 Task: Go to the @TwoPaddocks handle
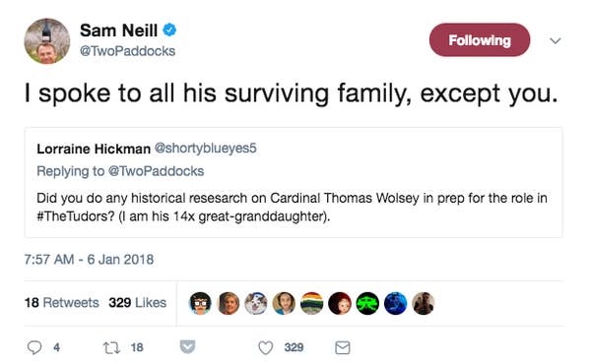(x=127, y=51)
